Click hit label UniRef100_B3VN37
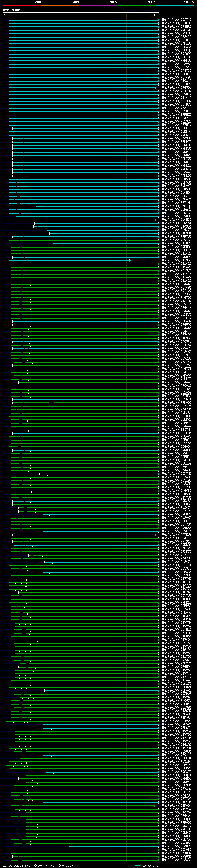197x868 pixels. pos(177,216)
